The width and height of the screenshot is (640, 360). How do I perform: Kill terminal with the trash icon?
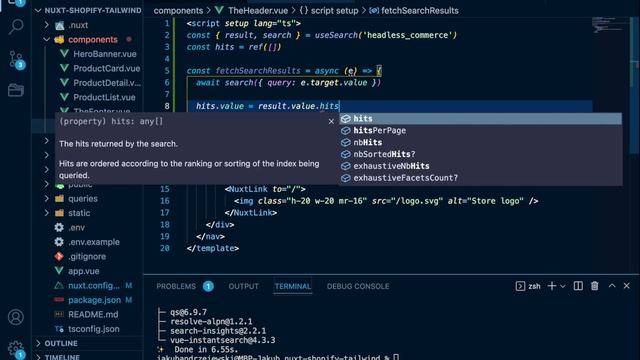pyautogui.click(x=595, y=286)
